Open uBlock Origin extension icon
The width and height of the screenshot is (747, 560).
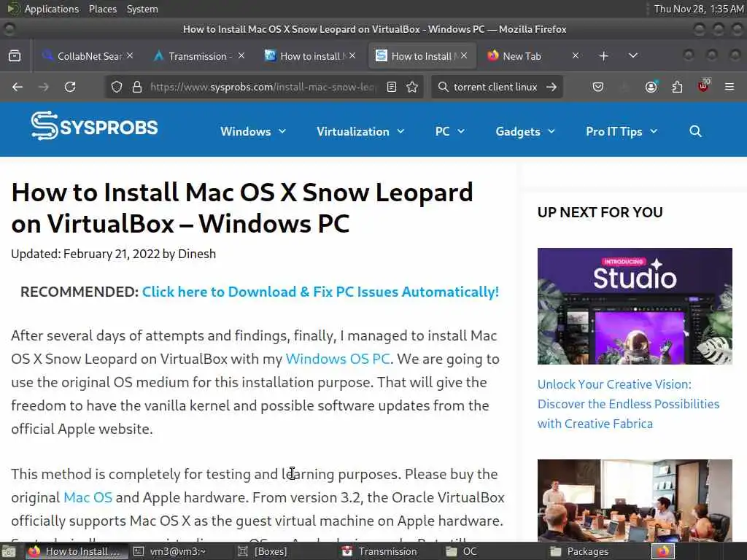pyautogui.click(x=704, y=86)
